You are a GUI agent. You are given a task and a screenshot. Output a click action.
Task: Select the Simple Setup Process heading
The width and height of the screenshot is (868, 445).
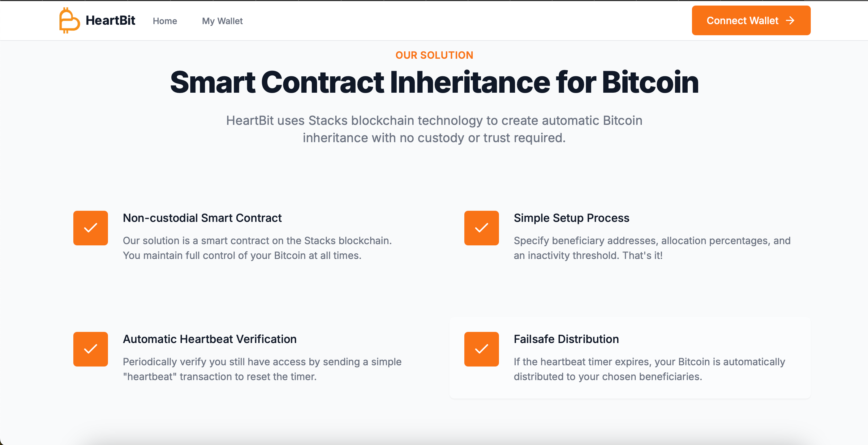[x=571, y=218]
